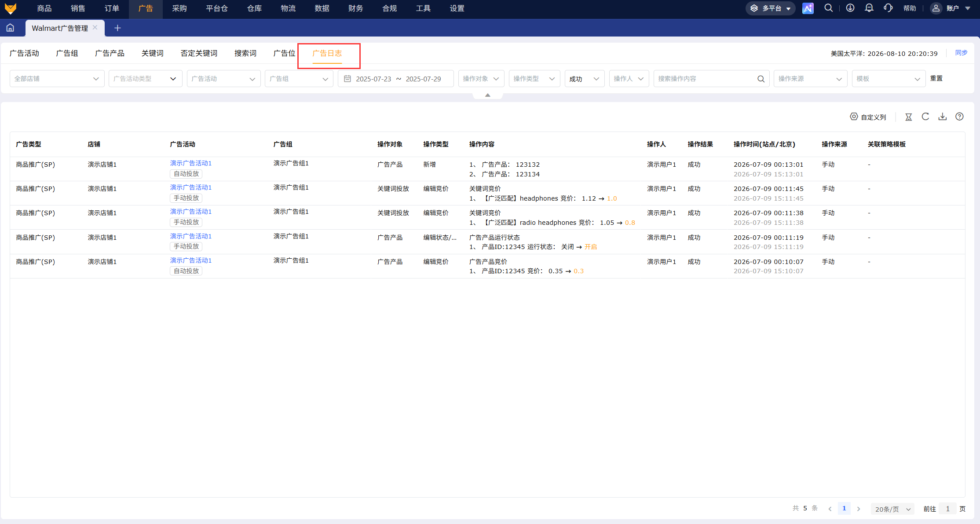Click the 操作时间(站点/北京) column header
Viewport: 980px width, 524px height.
click(764, 144)
